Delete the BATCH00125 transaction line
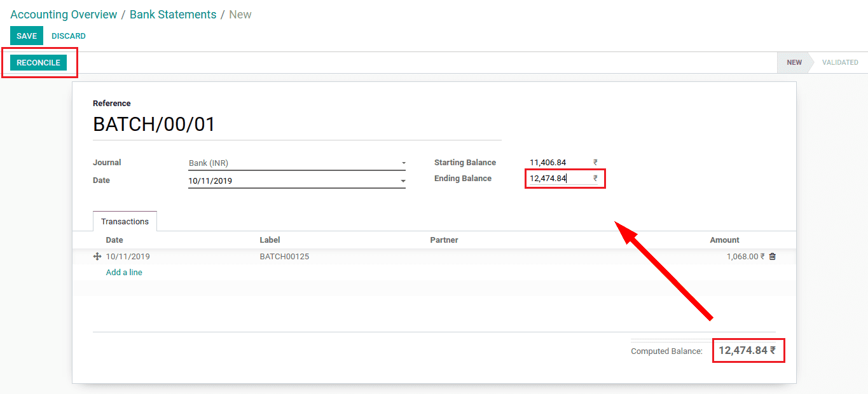The width and height of the screenshot is (868, 394). point(773,257)
